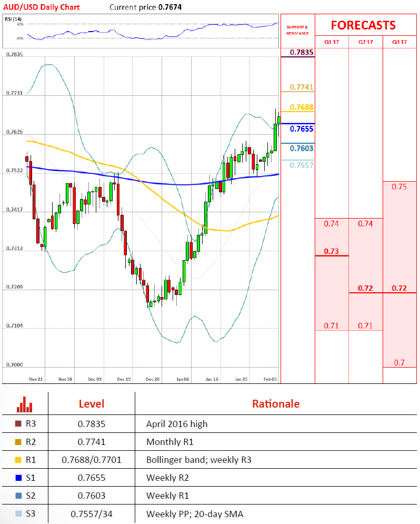Click the Dec 28 date axis label
The height and width of the screenshot is (524, 420).
(x=153, y=379)
